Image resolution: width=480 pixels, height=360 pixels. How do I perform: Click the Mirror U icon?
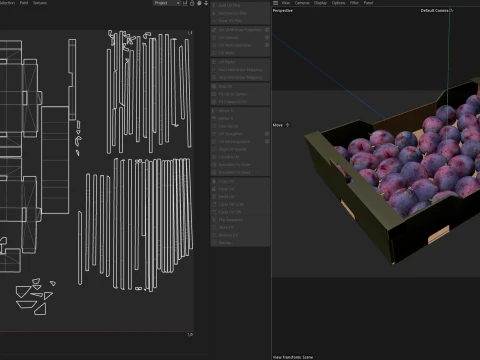coord(214,111)
